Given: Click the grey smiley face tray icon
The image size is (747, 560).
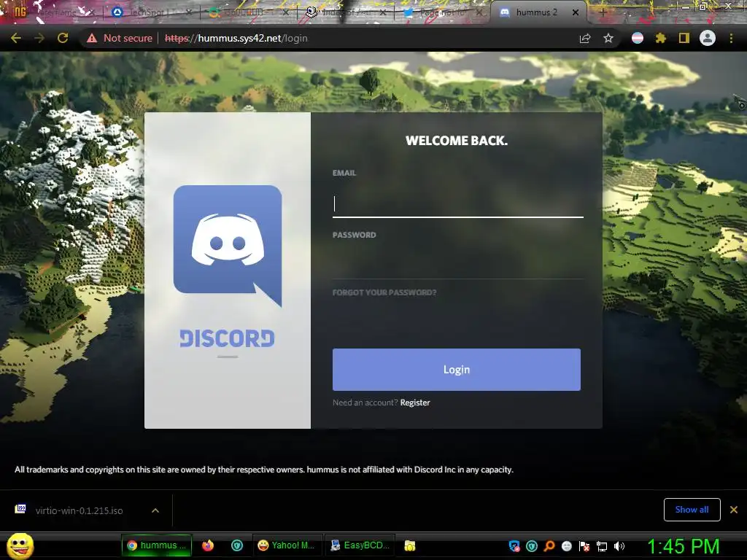Looking at the screenshot, I should [566, 546].
